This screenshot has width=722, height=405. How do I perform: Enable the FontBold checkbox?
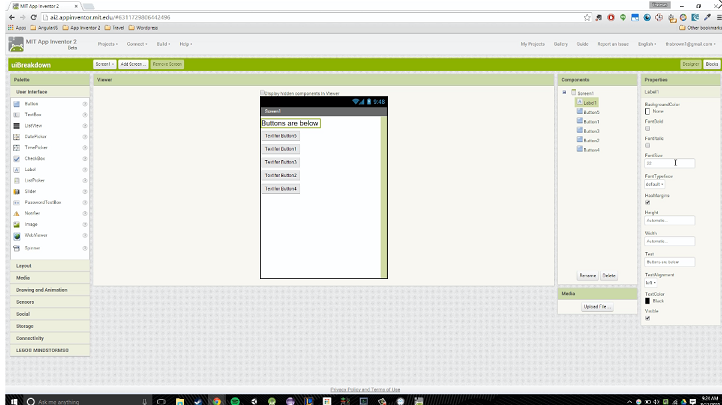point(648,128)
